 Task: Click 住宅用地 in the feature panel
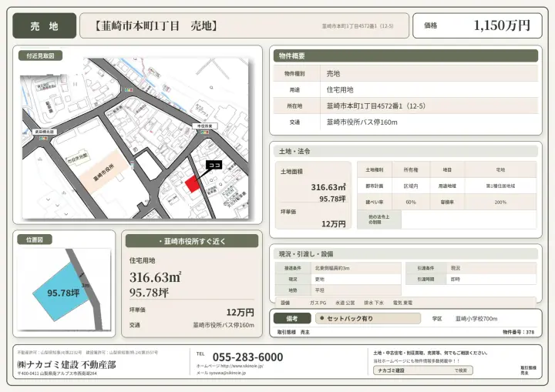point(143,260)
